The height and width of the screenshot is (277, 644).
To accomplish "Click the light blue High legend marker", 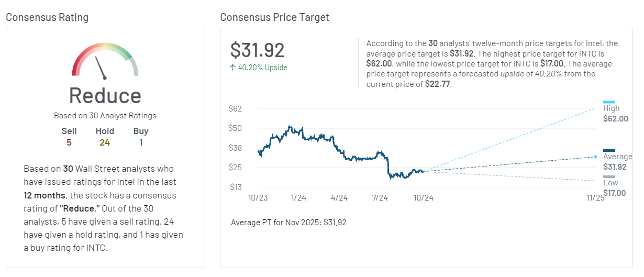I will pos(609,102).
